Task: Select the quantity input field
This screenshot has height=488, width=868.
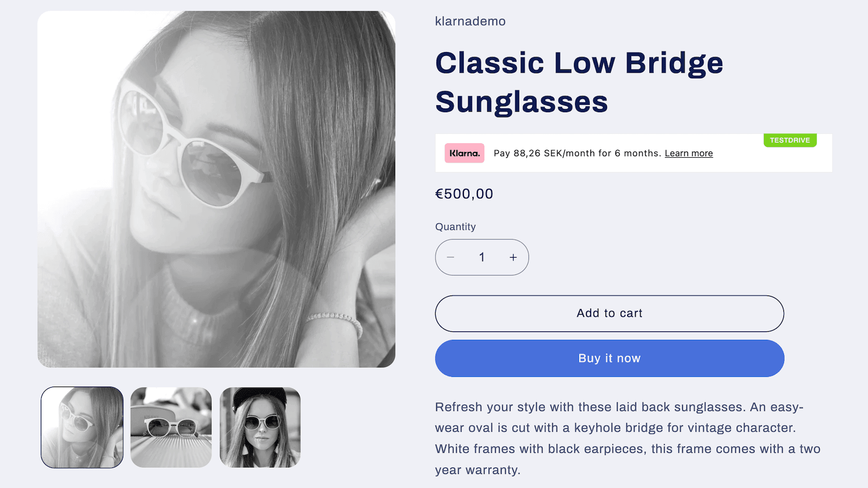Action: [482, 258]
